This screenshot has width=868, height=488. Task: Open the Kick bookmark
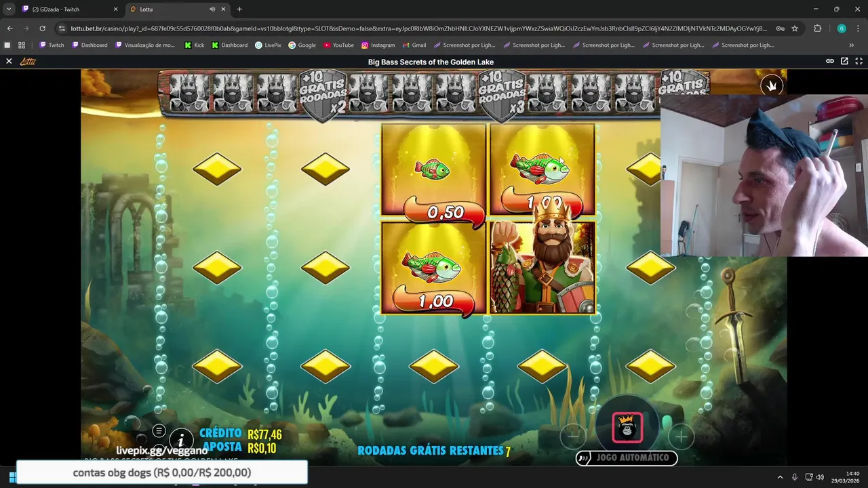(x=194, y=45)
